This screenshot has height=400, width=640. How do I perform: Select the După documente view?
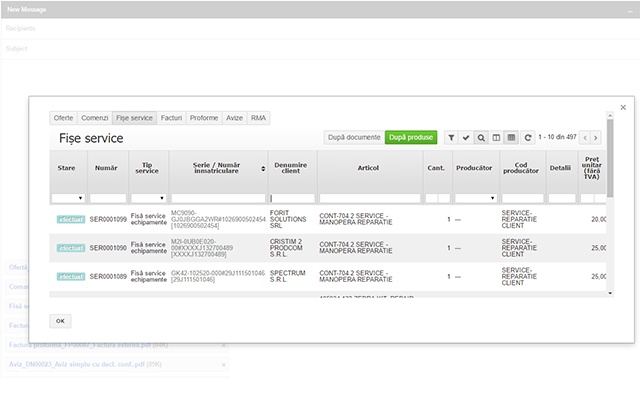[x=354, y=138]
